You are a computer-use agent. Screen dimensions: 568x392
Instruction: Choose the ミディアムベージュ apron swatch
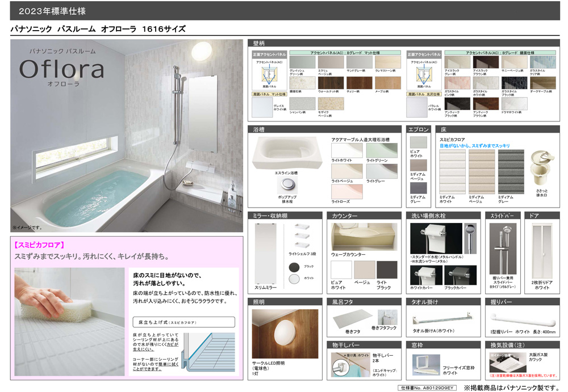[419, 165]
